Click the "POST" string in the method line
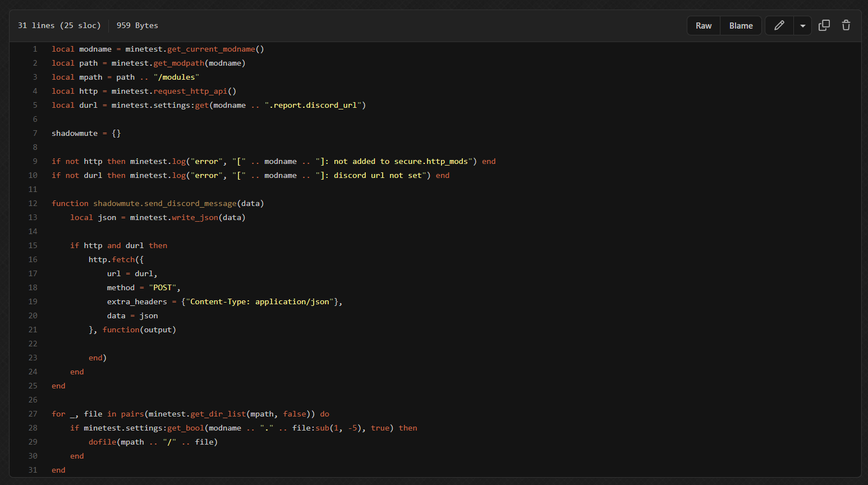This screenshot has height=485, width=868. (163, 288)
